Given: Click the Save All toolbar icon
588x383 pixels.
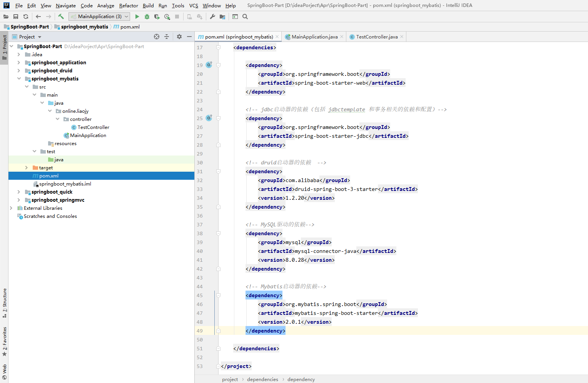Looking at the screenshot, I should 16,17.
